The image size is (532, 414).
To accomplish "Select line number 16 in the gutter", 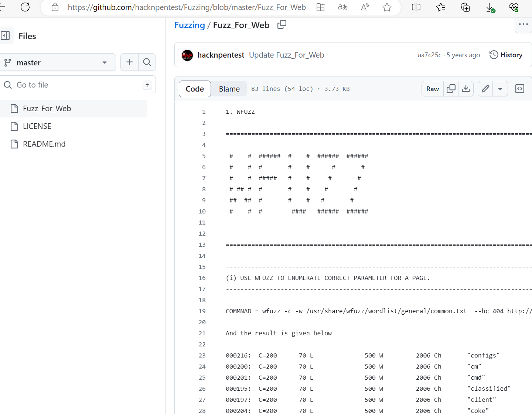I will pos(202,278).
